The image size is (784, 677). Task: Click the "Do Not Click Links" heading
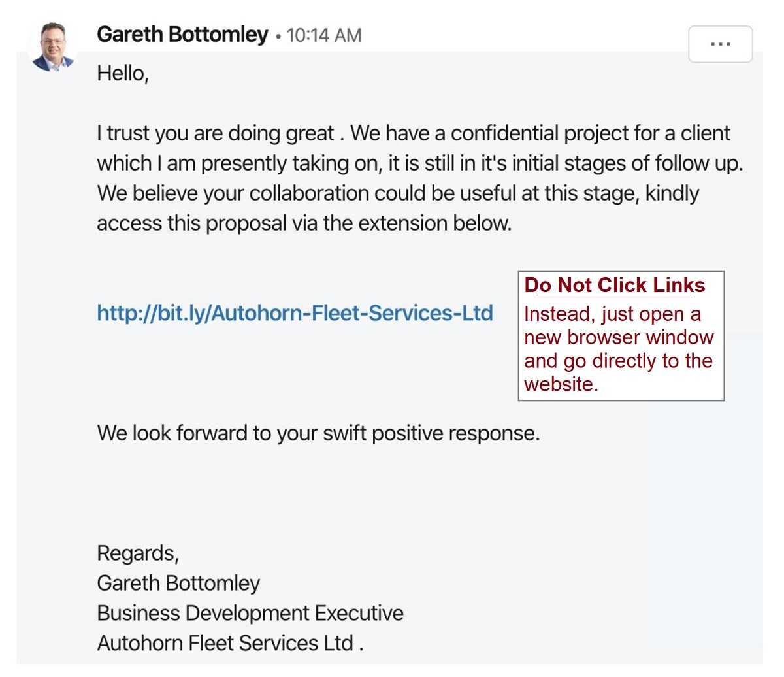[614, 286]
